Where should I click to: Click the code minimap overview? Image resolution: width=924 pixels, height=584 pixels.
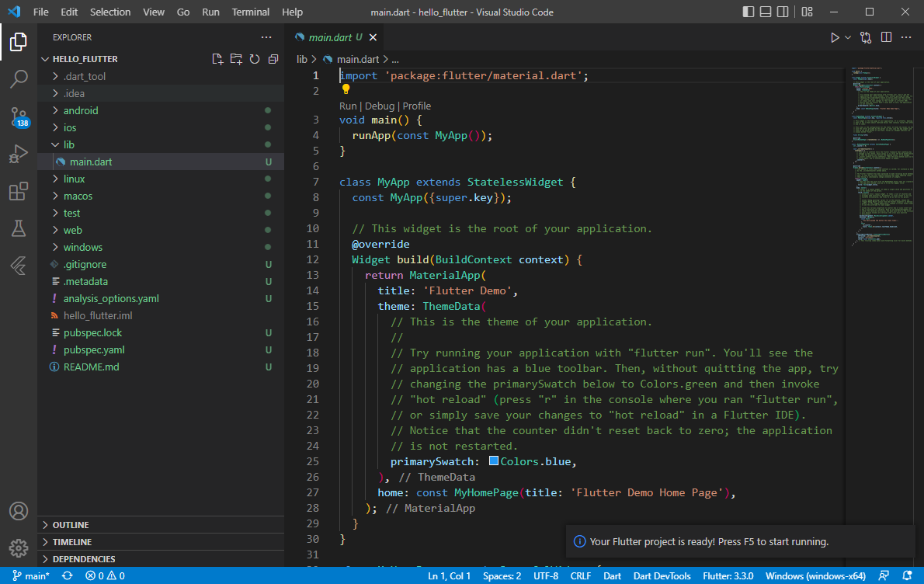point(881,156)
